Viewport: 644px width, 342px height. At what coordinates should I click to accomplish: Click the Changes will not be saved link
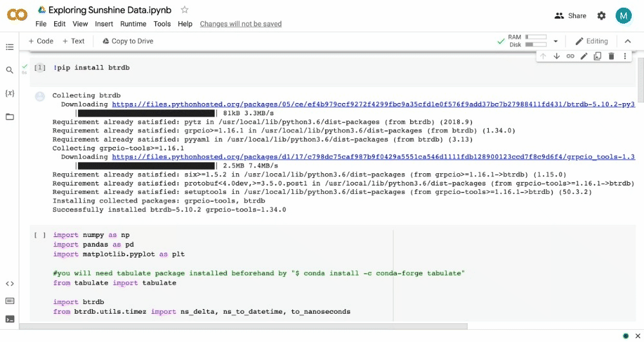(241, 24)
